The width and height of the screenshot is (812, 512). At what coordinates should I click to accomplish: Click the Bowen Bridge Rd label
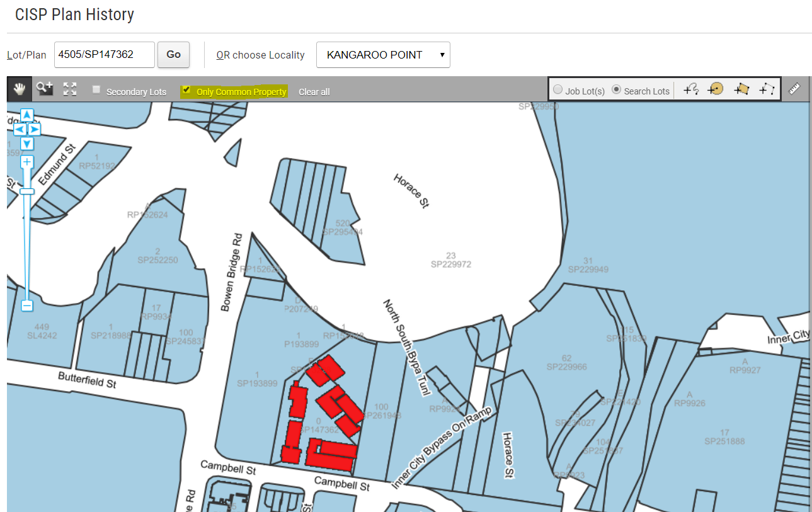click(232, 274)
